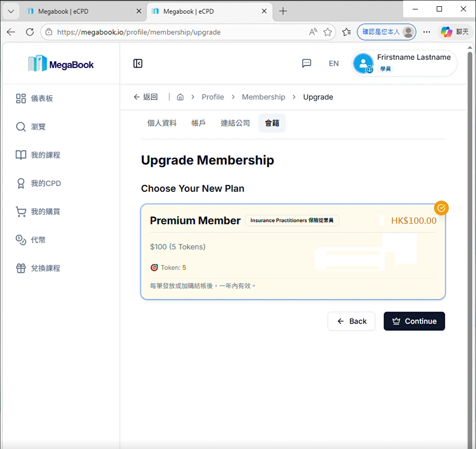Click the Token: 5 text

coord(173,268)
